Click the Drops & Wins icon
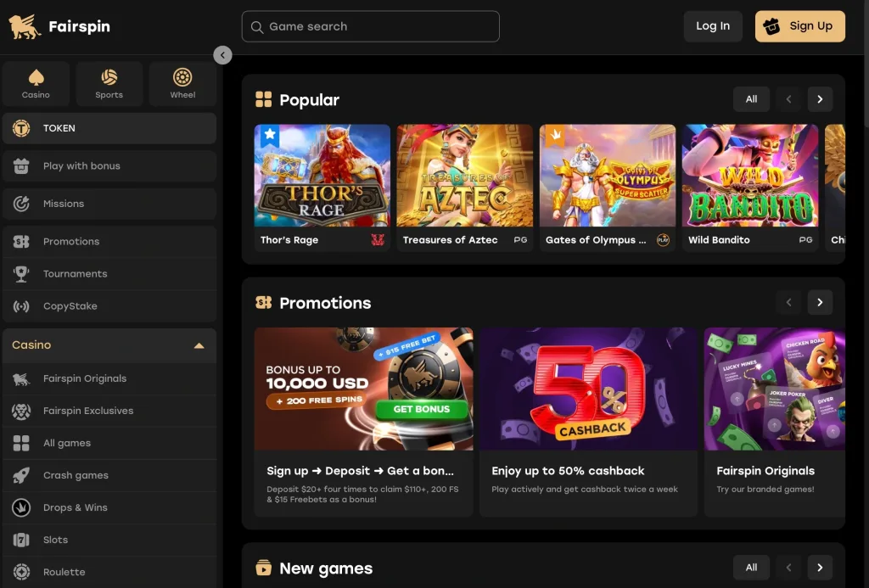Screen dimensions: 869x588 (21, 507)
